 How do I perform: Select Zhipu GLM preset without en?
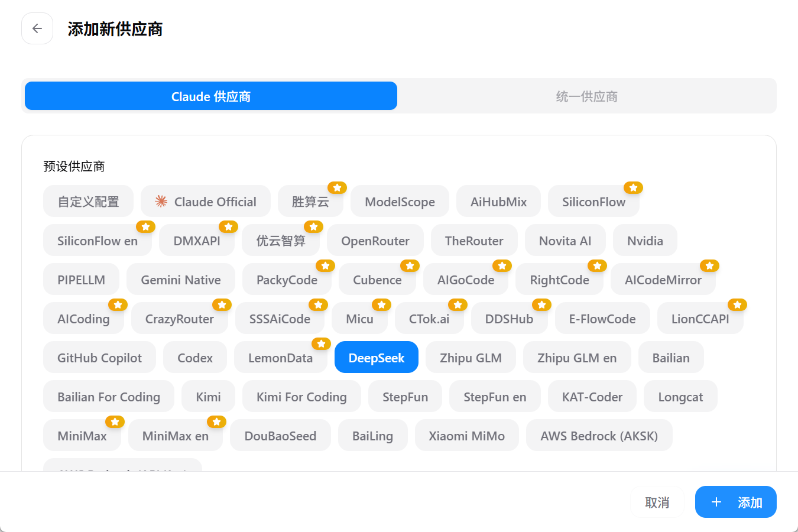click(x=471, y=358)
